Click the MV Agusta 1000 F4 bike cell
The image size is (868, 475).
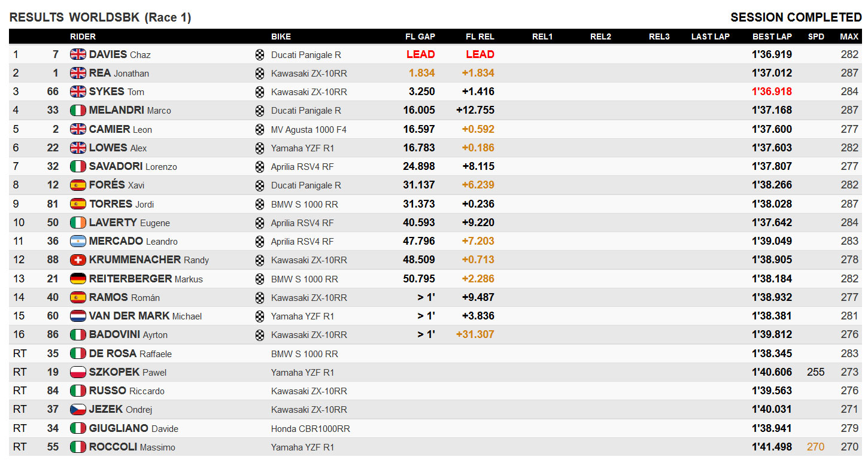pos(309,129)
